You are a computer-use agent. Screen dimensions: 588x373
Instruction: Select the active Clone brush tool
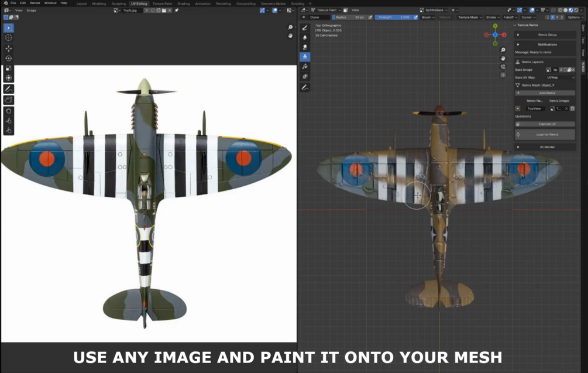(x=305, y=57)
